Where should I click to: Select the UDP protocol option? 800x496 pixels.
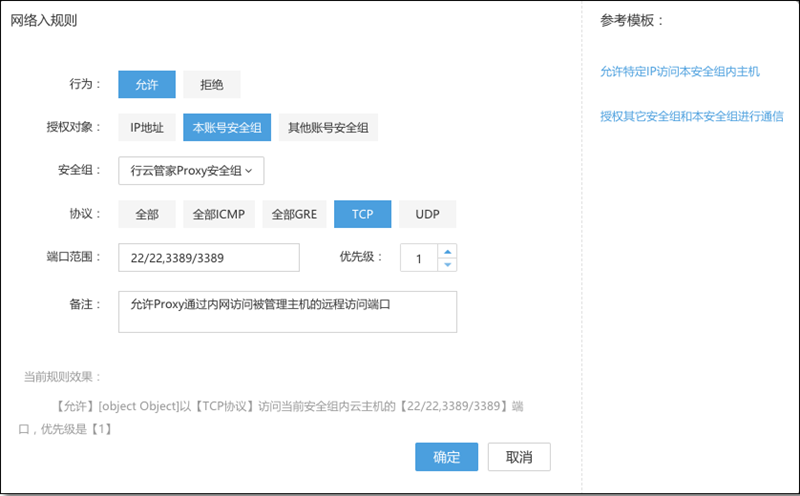click(427, 214)
